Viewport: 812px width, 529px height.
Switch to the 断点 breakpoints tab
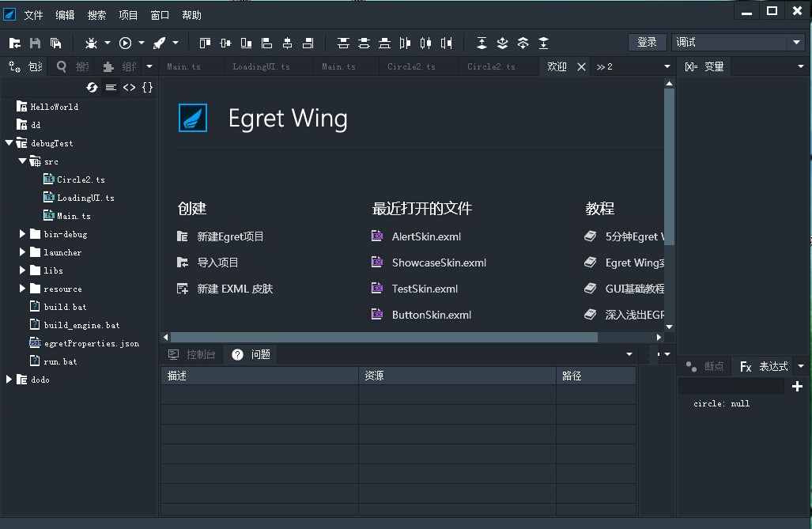pos(705,366)
